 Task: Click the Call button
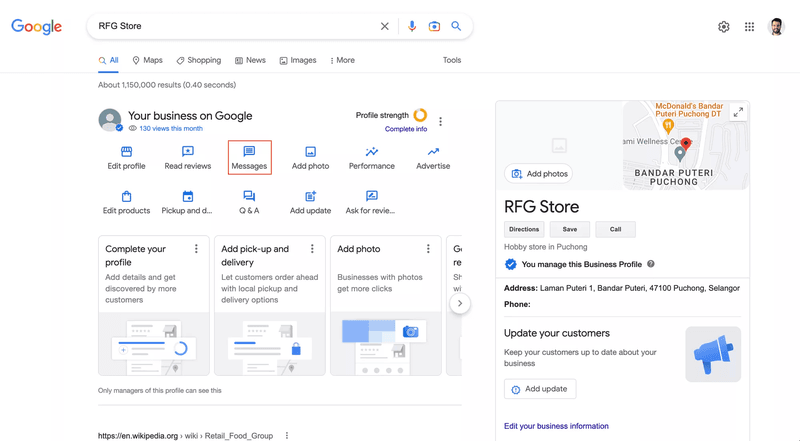point(615,229)
